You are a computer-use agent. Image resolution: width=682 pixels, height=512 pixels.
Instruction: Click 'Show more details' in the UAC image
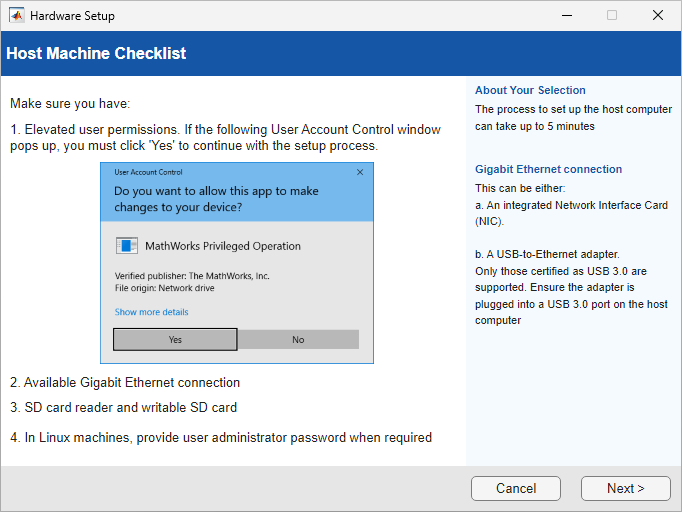151,312
